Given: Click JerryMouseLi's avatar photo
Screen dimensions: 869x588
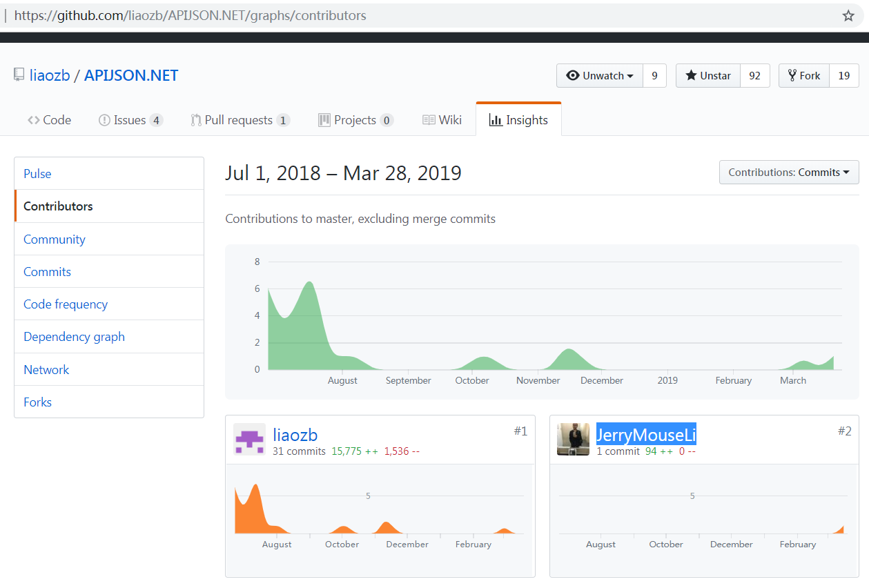Looking at the screenshot, I should tap(573, 439).
